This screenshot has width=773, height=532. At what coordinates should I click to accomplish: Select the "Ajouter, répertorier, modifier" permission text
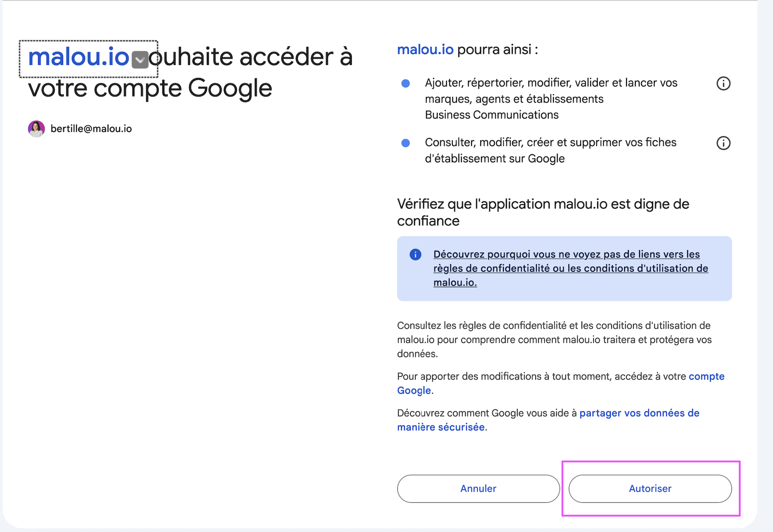[551, 99]
